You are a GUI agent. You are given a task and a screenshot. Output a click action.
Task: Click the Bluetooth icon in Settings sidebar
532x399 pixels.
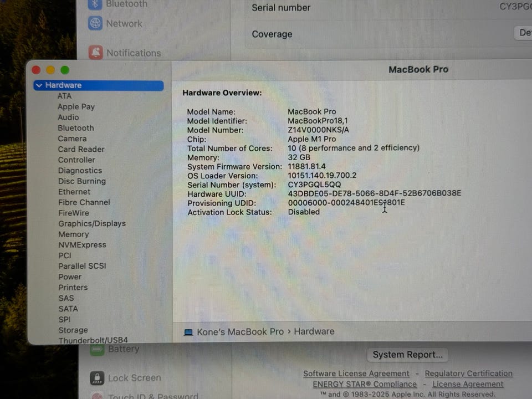coord(95,4)
